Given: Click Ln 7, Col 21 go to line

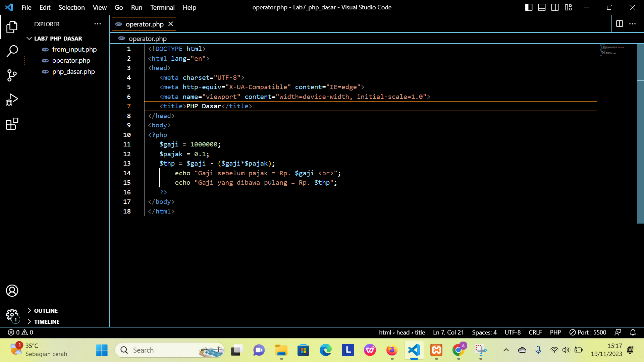Looking at the screenshot, I should click(448, 332).
